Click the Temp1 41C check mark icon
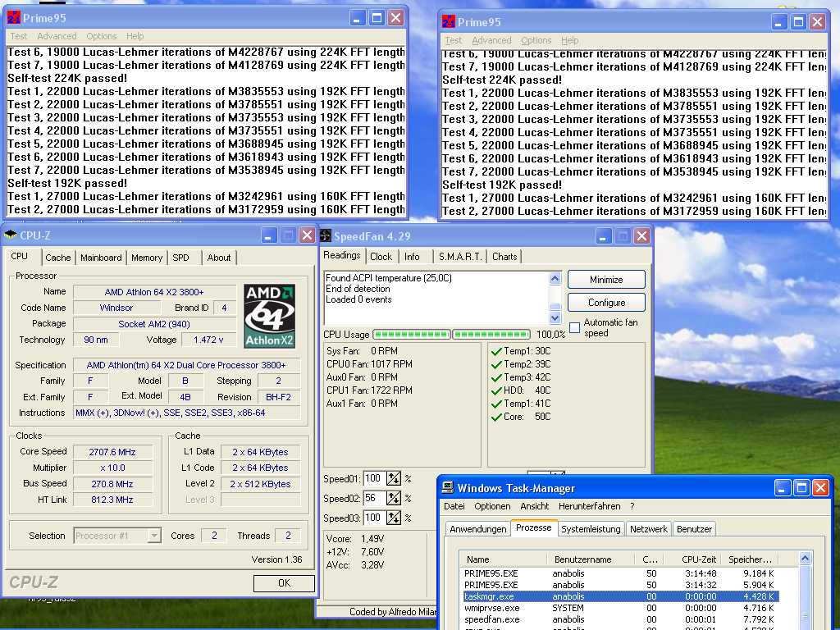Screen dimensions: 840x630 click(496, 404)
